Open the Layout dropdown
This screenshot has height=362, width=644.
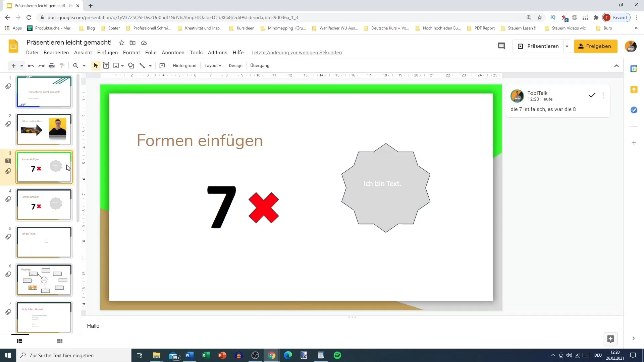click(213, 66)
